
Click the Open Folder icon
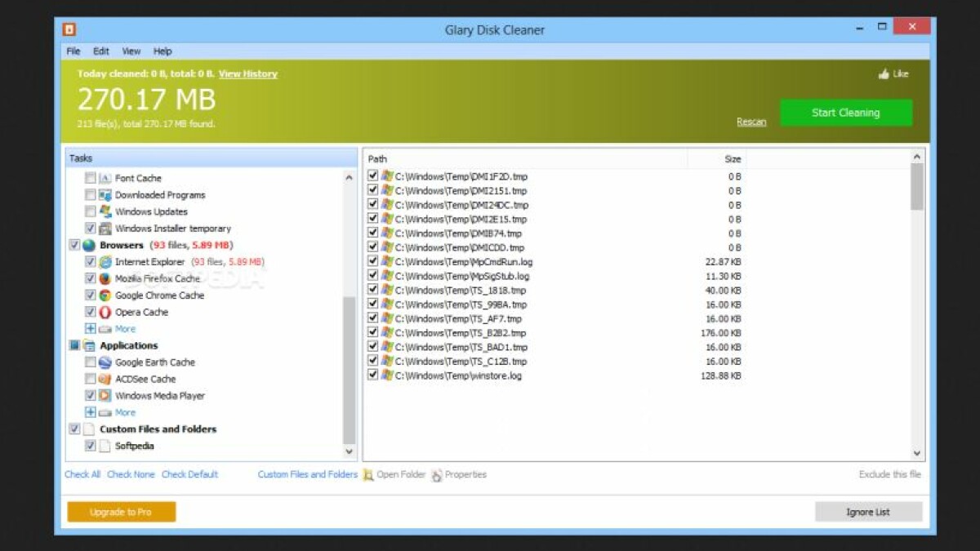[x=368, y=474]
